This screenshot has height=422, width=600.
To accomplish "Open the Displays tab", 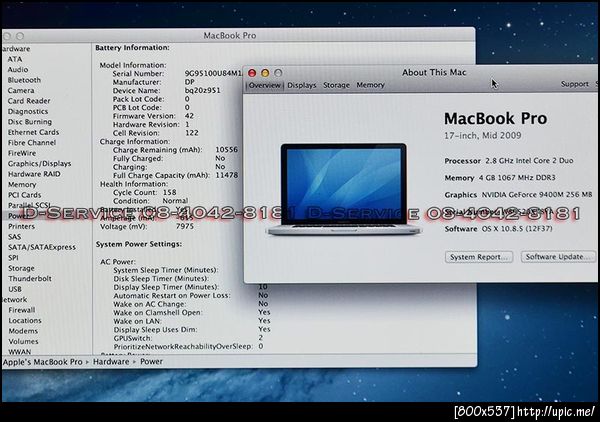I will click(x=302, y=85).
